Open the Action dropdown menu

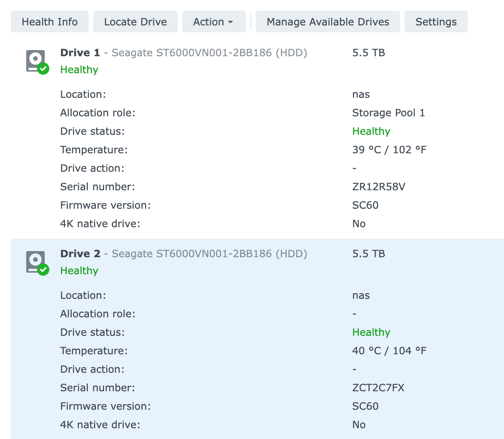(214, 22)
